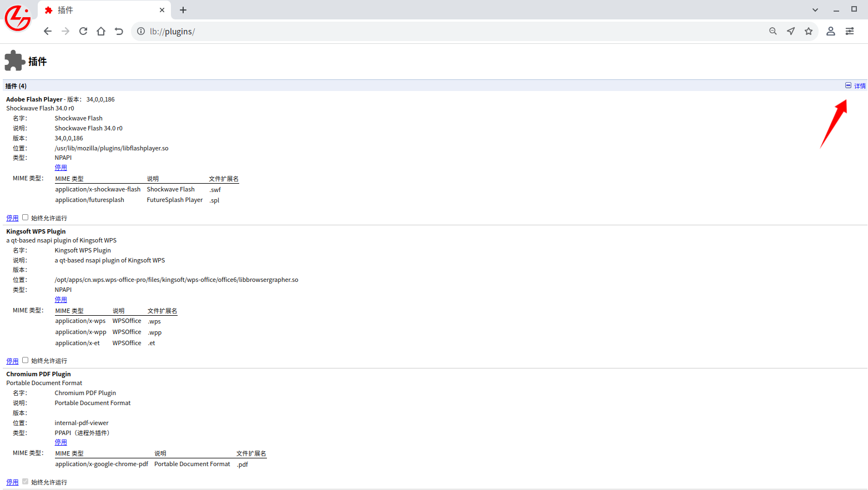Open the user account profile icon
The image size is (868, 490).
831,31
